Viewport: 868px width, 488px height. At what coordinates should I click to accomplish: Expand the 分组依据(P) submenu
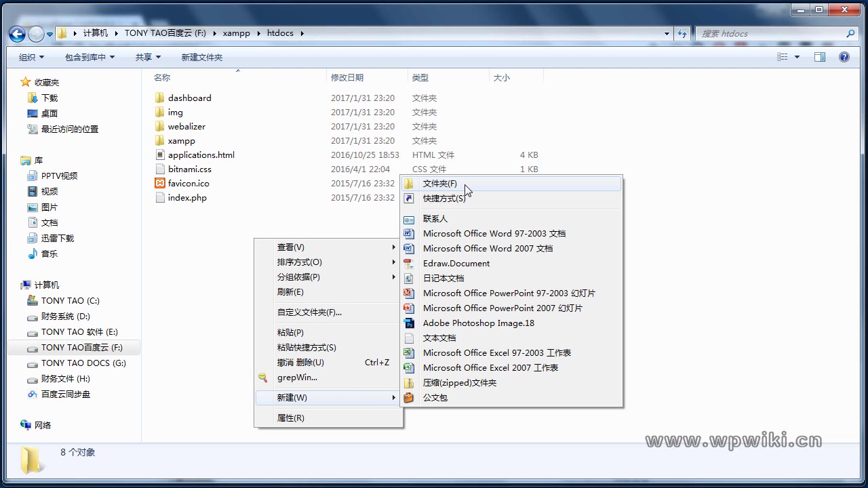(329, 277)
